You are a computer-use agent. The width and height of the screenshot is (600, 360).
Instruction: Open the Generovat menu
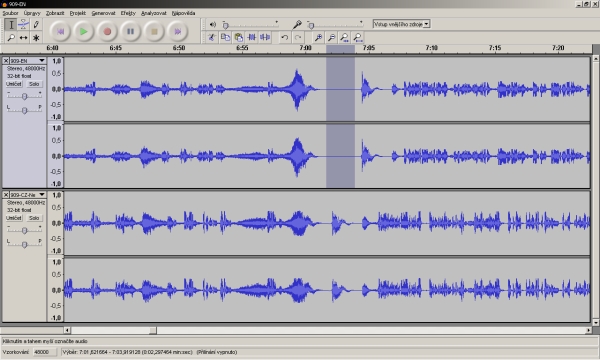103,13
